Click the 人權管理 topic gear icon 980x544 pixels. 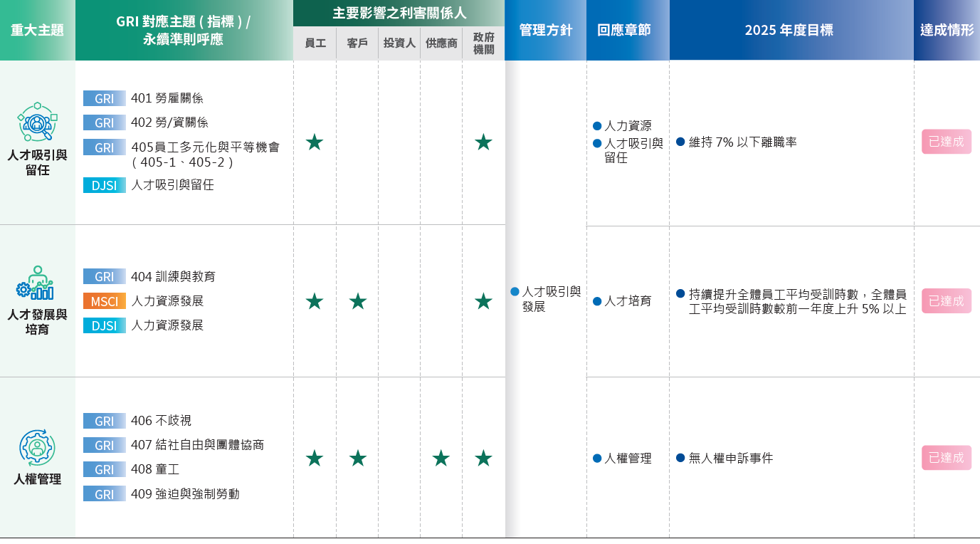click(37, 448)
